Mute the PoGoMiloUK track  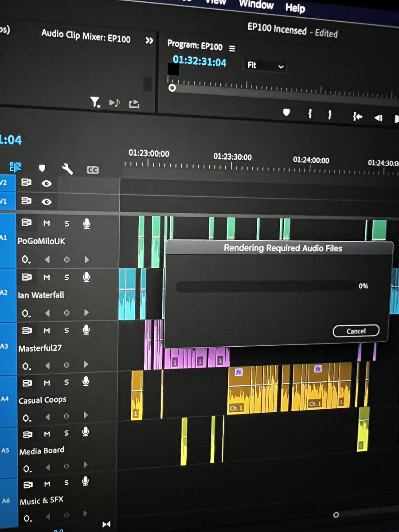pyautogui.click(x=47, y=223)
